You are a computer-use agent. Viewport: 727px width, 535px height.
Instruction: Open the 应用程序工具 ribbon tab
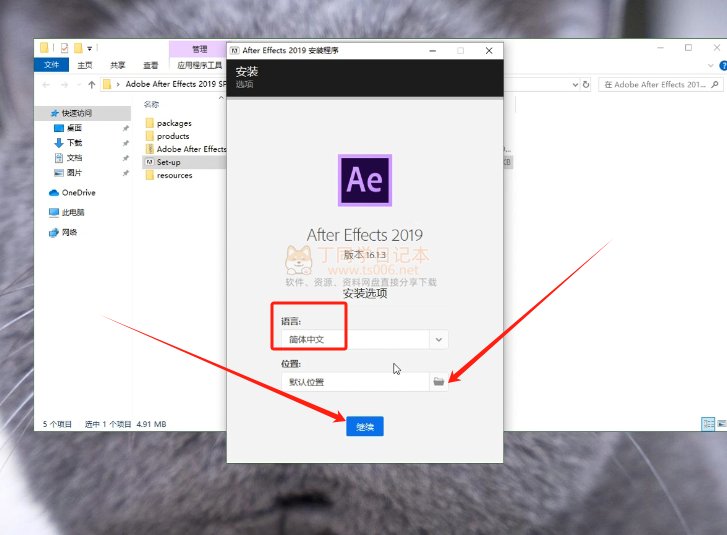click(199, 65)
